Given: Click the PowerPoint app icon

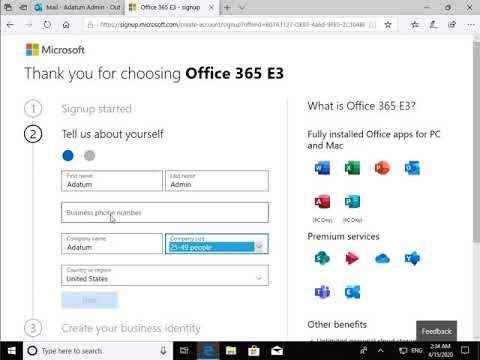Looking at the screenshot, I should click(x=382, y=168).
